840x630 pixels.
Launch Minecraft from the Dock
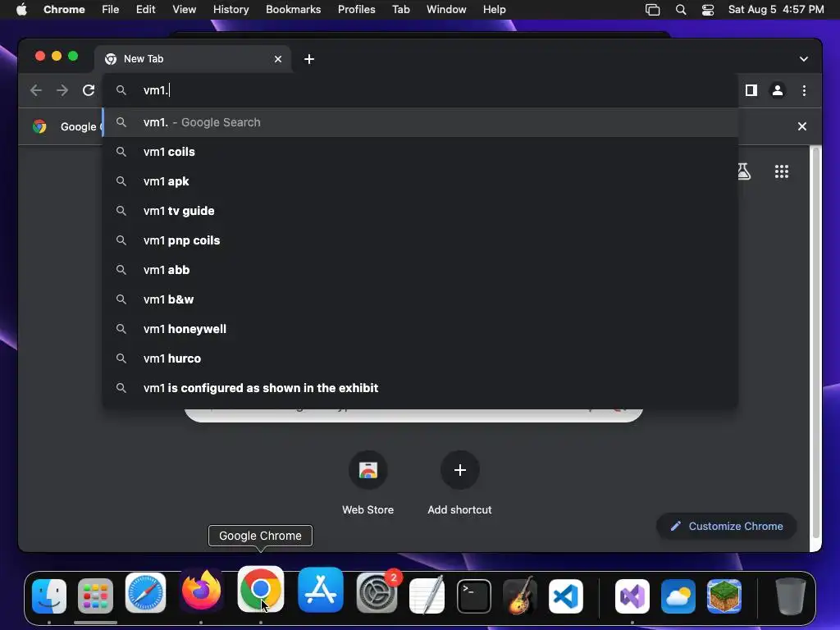point(724,596)
